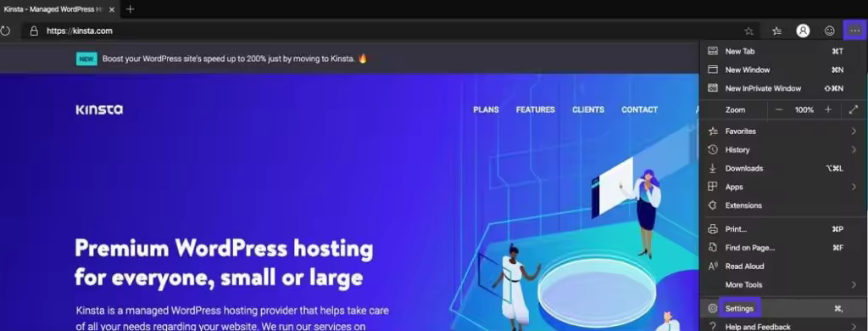Image resolution: width=868 pixels, height=331 pixels.
Task: Open the More Tools submenu
Action: click(x=783, y=284)
